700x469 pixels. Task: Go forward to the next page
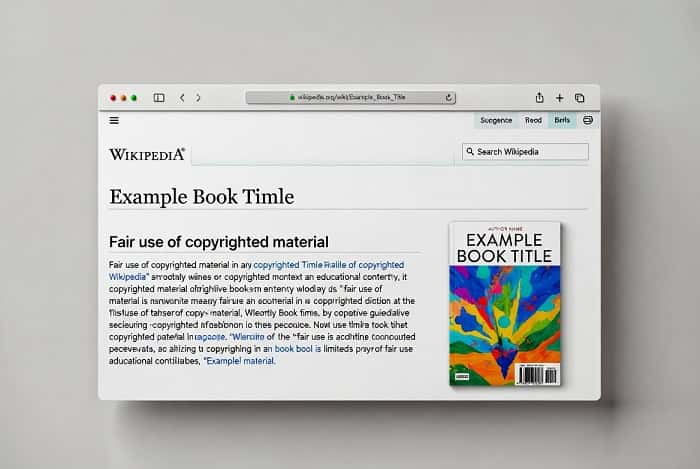pyautogui.click(x=198, y=98)
